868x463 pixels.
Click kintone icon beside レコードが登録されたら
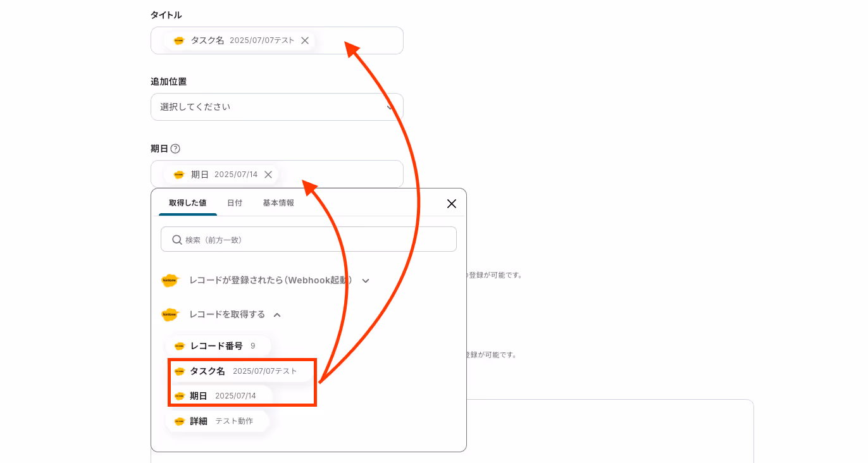[170, 280]
